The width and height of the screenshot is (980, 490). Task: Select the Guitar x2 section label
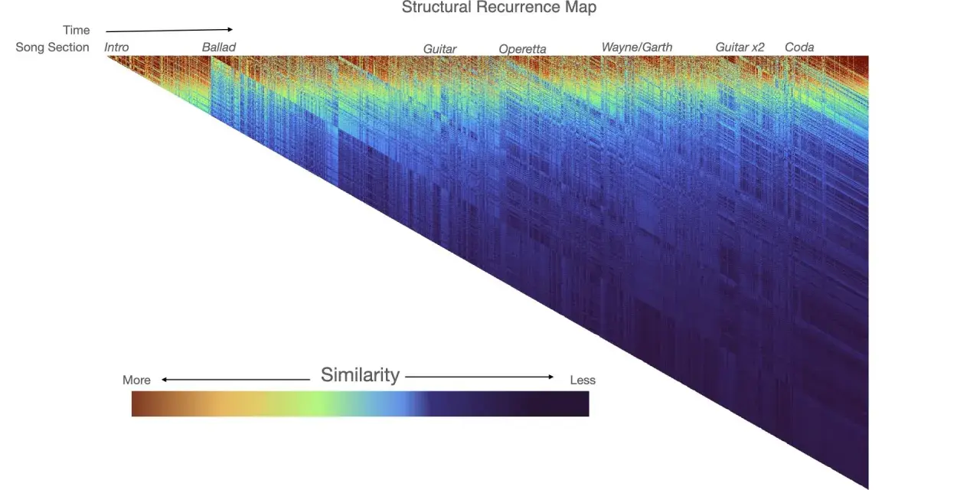pos(740,47)
